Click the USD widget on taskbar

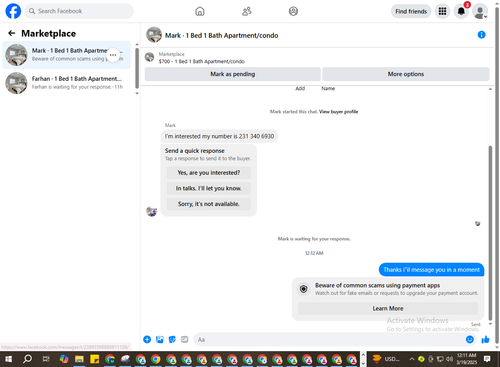click(x=386, y=359)
